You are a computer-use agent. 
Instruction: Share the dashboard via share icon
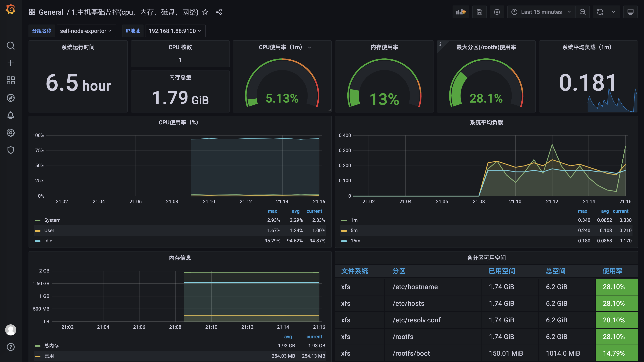(219, 12)
